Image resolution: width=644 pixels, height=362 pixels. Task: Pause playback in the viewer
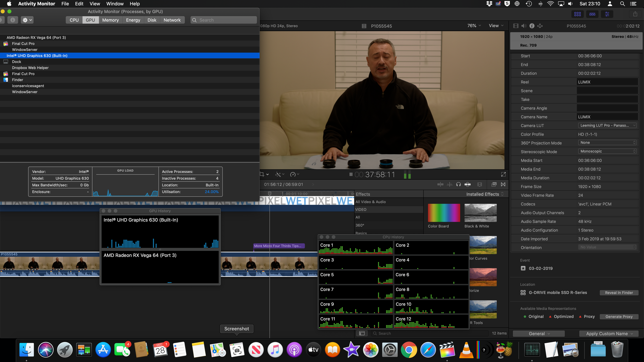tap(351, 174)
